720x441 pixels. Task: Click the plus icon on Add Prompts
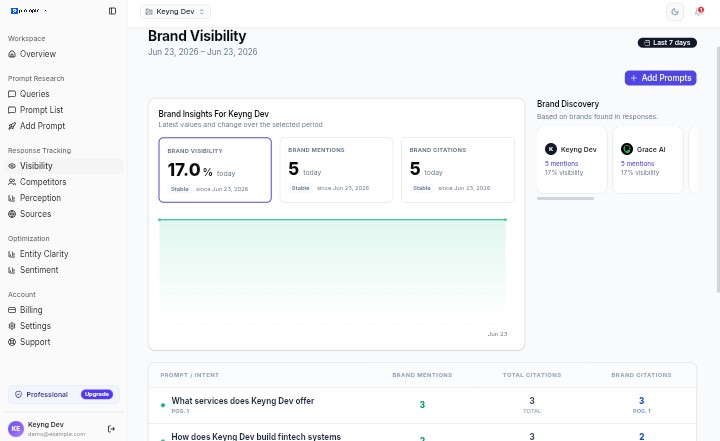(634, 78)
